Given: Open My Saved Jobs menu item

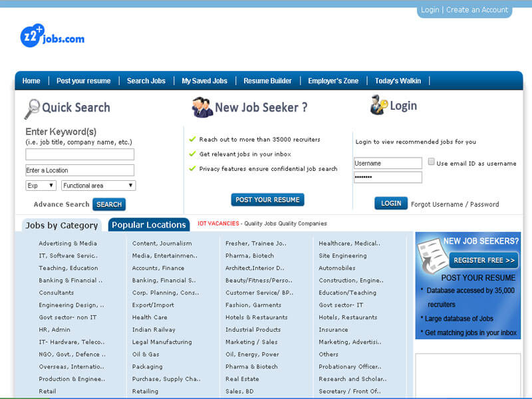Looking at the screenshot, I should point(205,80).
